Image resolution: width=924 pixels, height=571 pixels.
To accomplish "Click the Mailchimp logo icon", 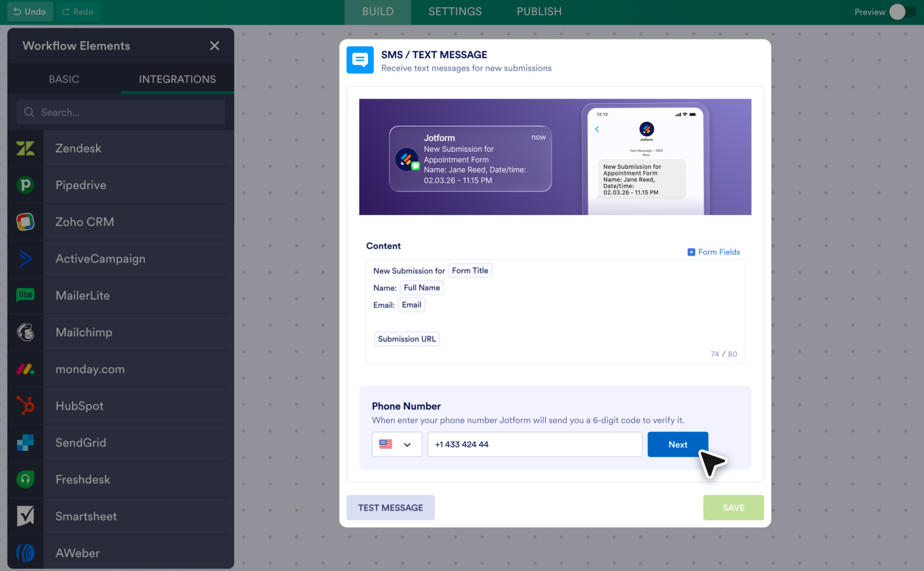I will 25,332.
